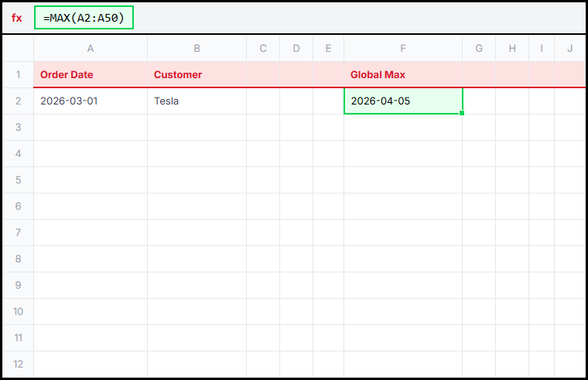Click the fx function icon
This screenshot has width=588, height=380.
click(x=17, y=18)
